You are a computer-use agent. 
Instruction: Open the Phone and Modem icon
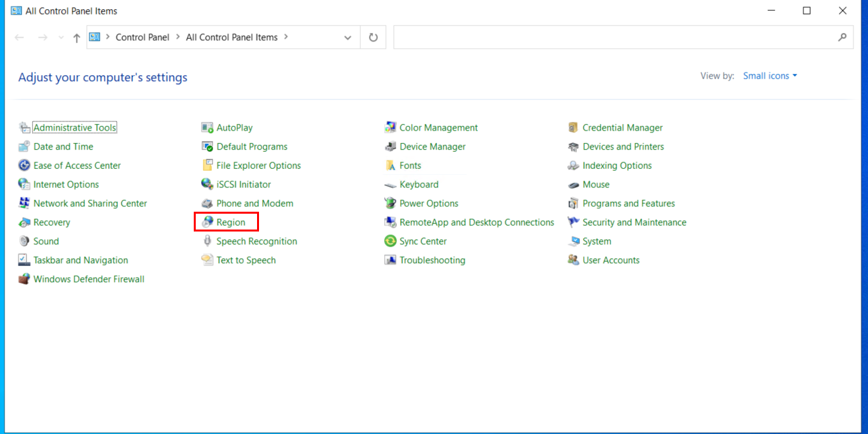click(x=207, y=203)
